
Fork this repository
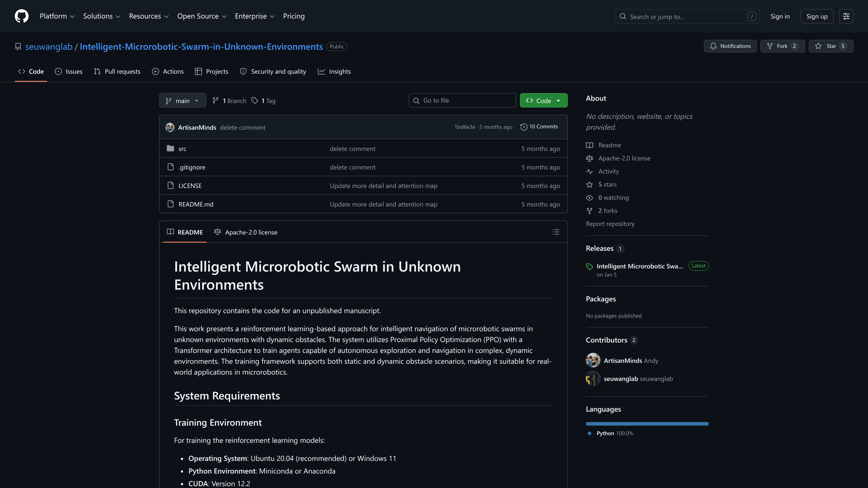[x=782, y=46]
